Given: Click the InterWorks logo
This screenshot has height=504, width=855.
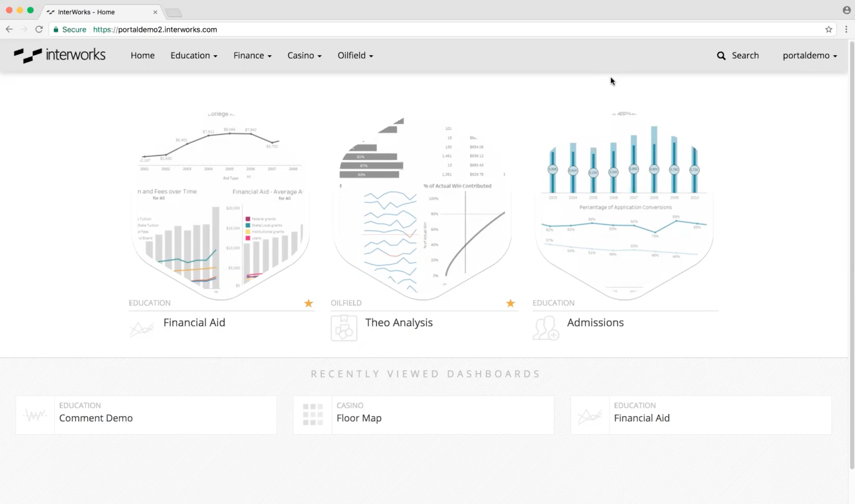Looking at the screenshot, I should [x=59, y=55].
